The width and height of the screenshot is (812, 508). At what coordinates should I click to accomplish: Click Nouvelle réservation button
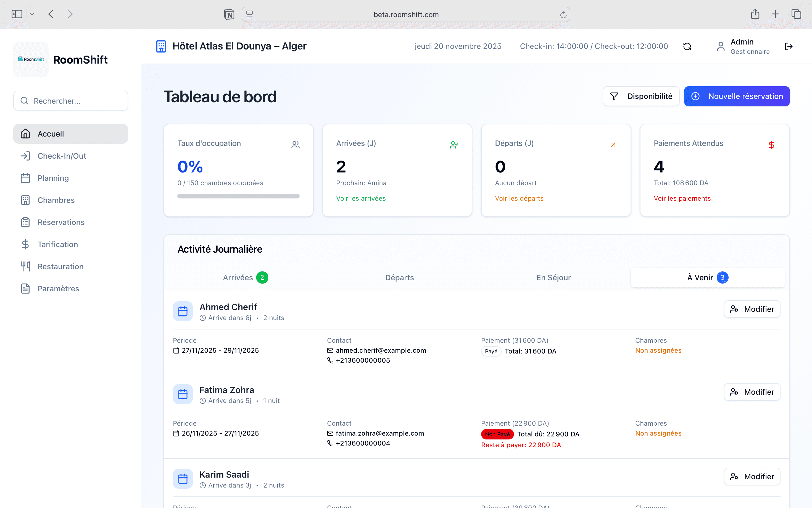pos(737,96)
